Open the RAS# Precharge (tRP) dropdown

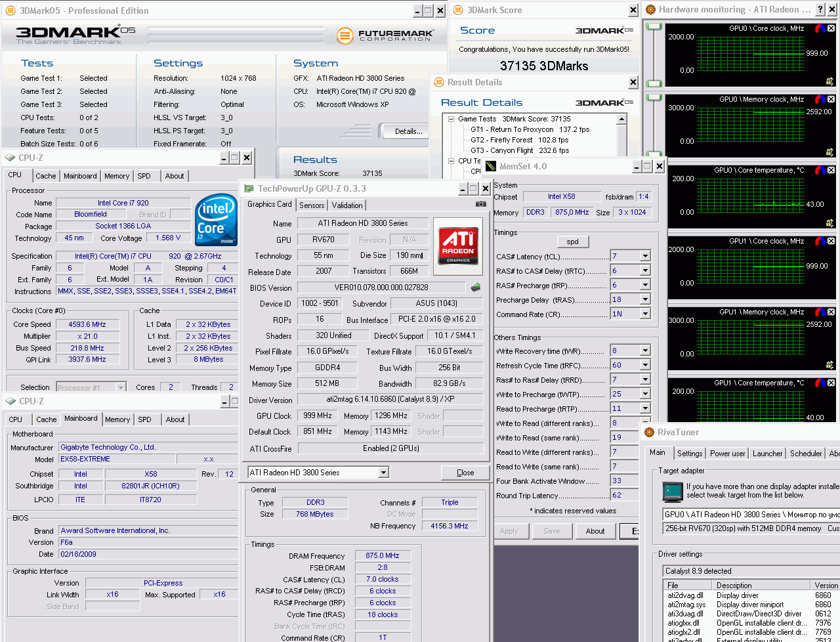tap(645, 285)
